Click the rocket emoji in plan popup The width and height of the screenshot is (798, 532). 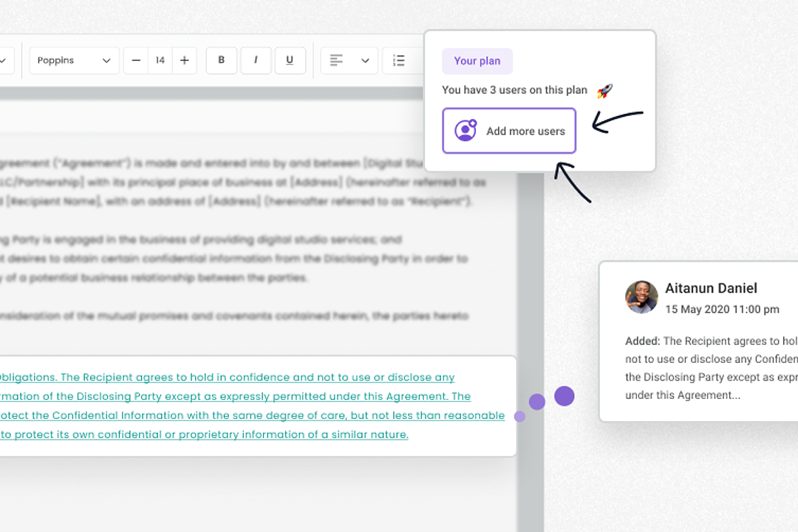[604, 91]
